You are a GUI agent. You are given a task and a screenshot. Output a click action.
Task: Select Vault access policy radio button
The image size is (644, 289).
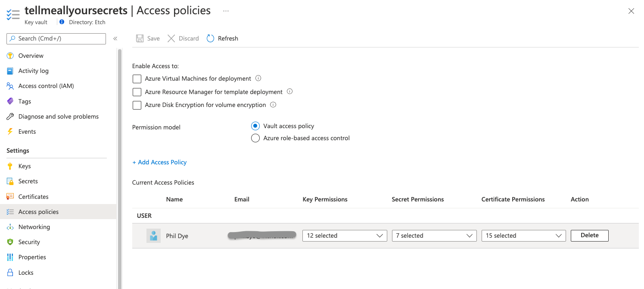pos(255,126)
